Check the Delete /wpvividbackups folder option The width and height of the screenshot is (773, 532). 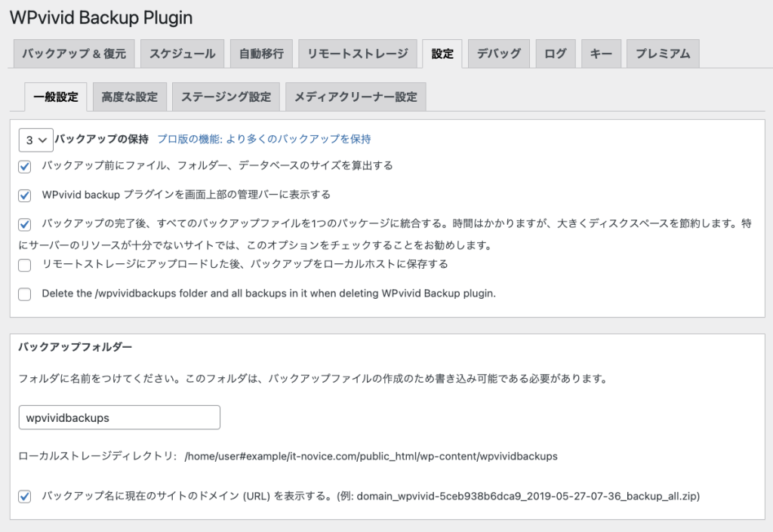click(25, 294)
